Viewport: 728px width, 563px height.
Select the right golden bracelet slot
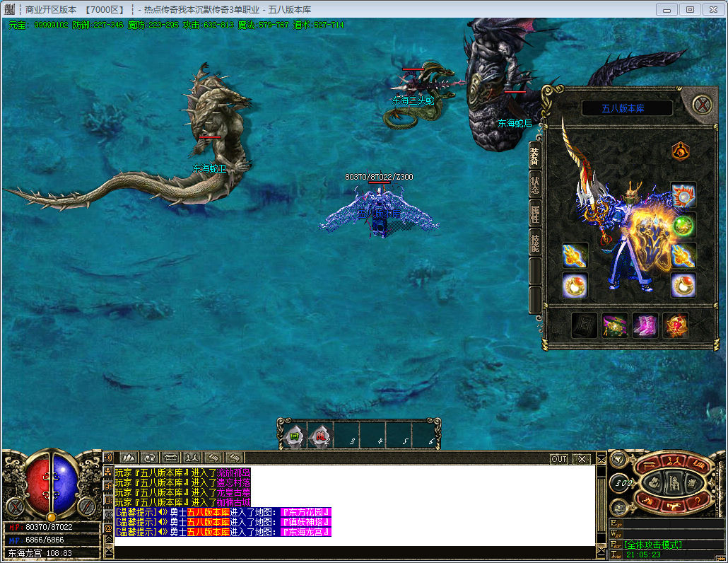click(683, 255)
